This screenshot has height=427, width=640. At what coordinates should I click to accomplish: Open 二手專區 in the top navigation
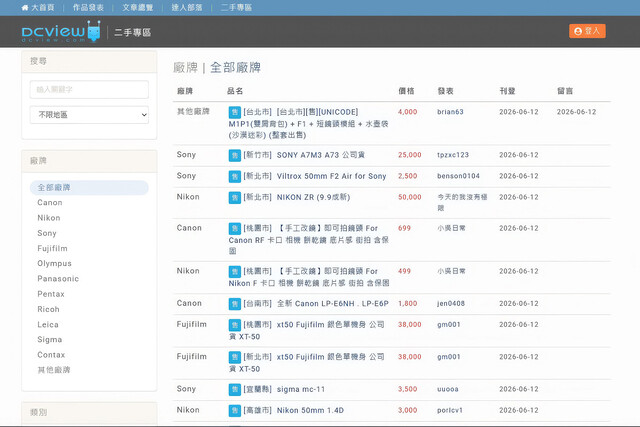[x=236, y=8]
